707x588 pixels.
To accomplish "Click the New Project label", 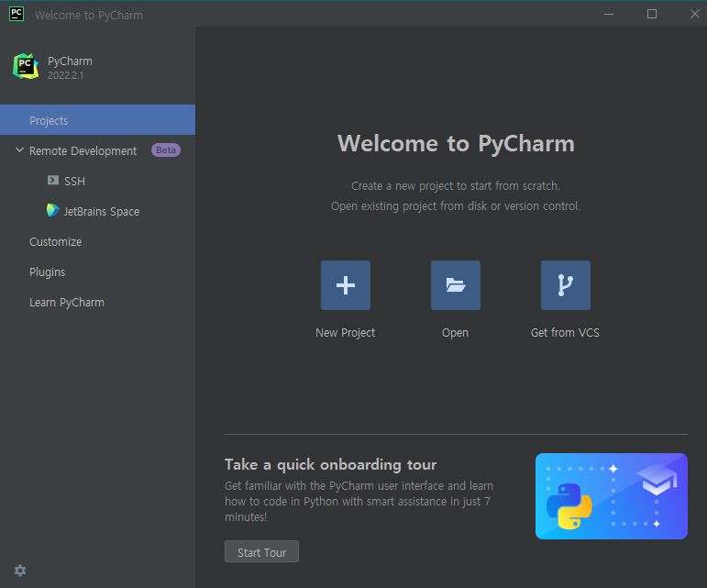I will point(346,333).
